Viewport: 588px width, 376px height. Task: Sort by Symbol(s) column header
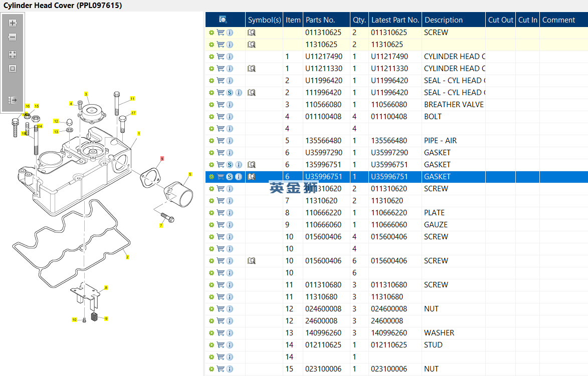[264, 20]
